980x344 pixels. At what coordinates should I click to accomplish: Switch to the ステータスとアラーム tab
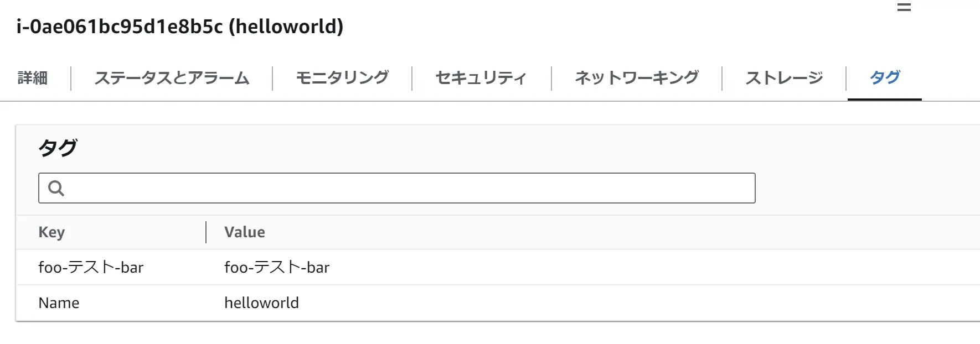click(x=172, y=78)
